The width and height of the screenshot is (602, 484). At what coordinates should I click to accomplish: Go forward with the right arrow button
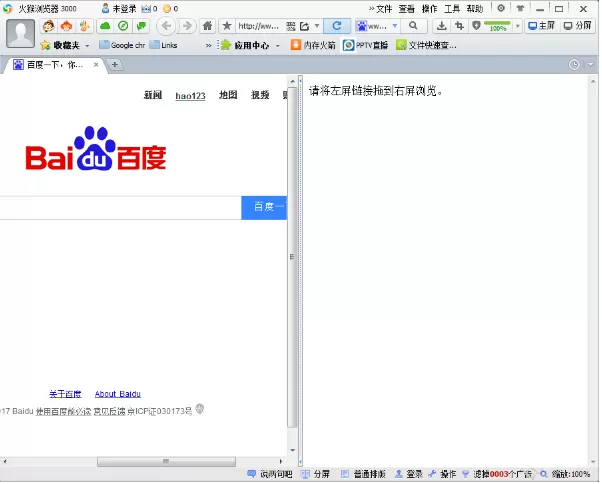(187, 26)
